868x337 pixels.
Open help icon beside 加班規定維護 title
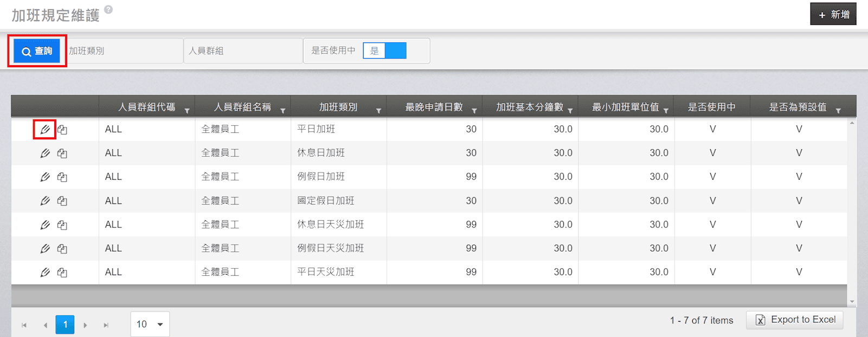point(108,10)
